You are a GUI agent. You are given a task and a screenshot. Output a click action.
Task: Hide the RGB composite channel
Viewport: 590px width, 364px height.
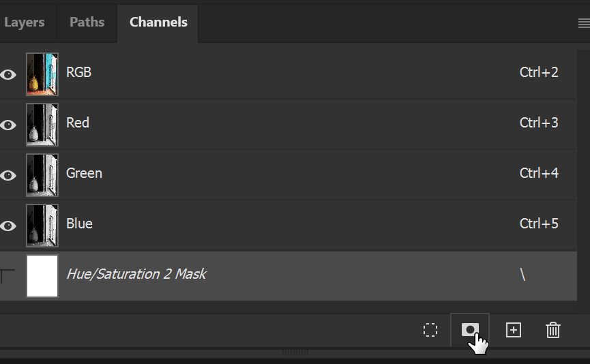point(8,74)
